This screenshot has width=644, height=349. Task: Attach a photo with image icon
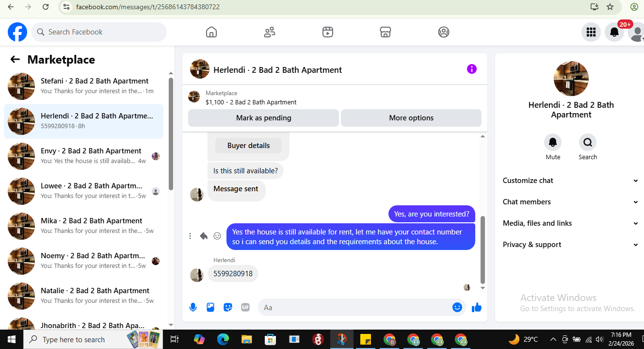coord(210,307)
